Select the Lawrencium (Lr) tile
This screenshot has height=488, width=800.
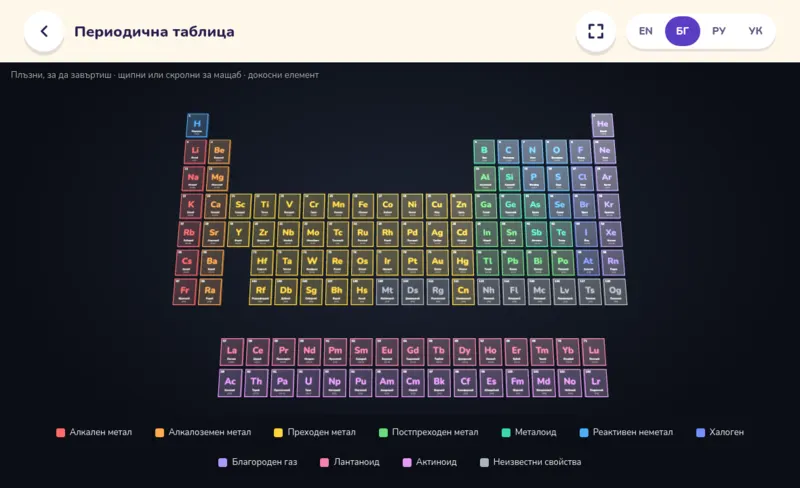tap(596, 383)
